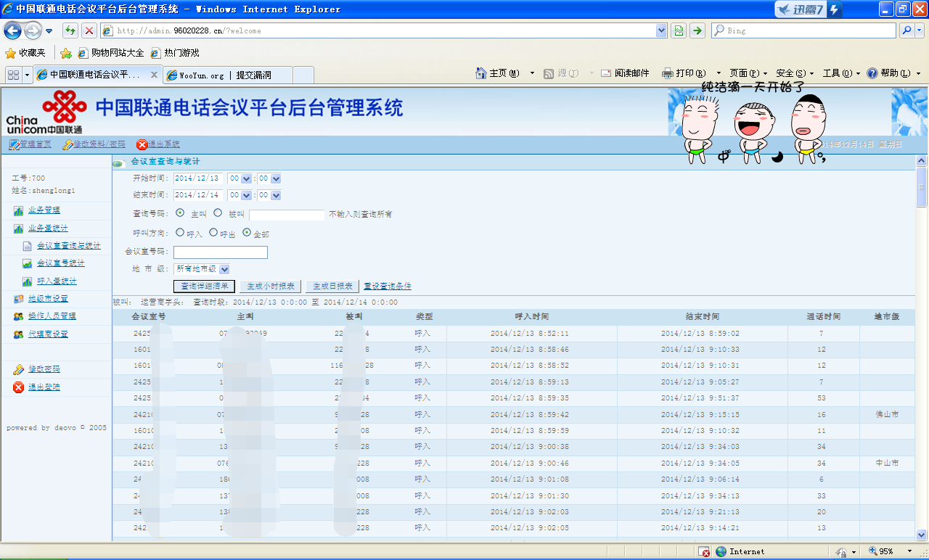
Task: Click the Bing search magnifier button
Action: coord(907,30)
